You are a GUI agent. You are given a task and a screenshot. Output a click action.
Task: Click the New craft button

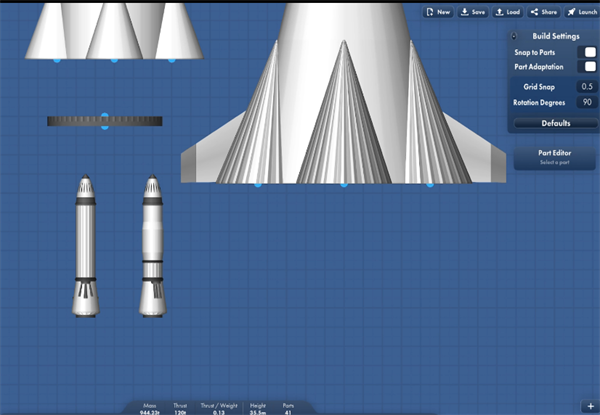point(437,12)
